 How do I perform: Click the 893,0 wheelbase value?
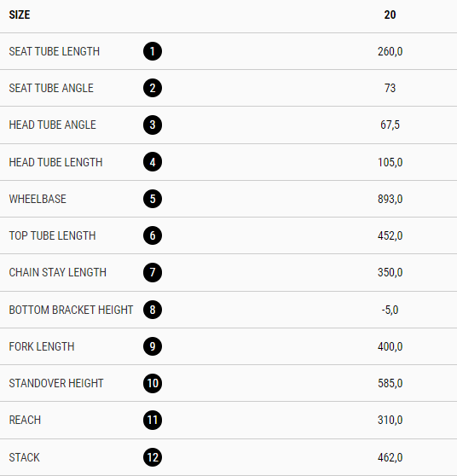390,199
